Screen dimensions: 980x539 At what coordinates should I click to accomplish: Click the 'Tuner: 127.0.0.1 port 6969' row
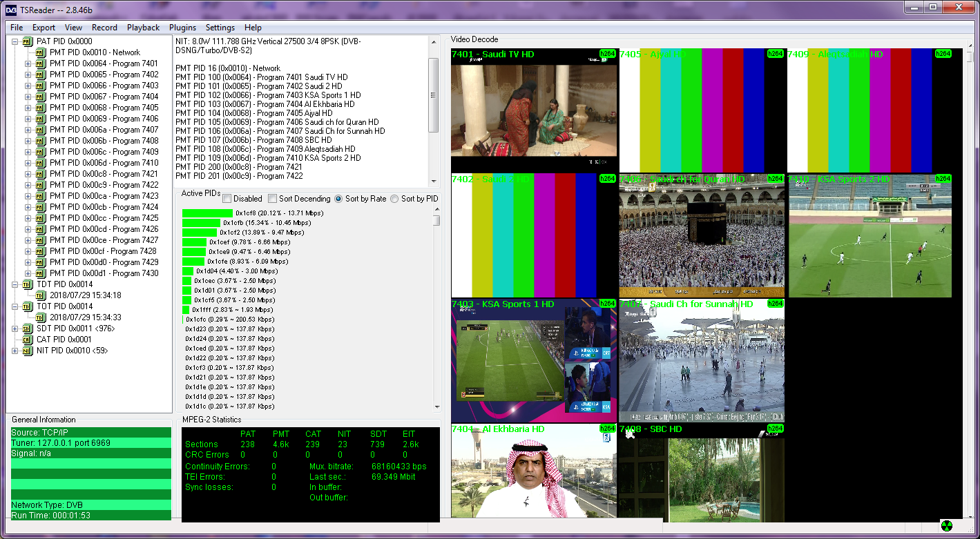(x=90, y=443)
